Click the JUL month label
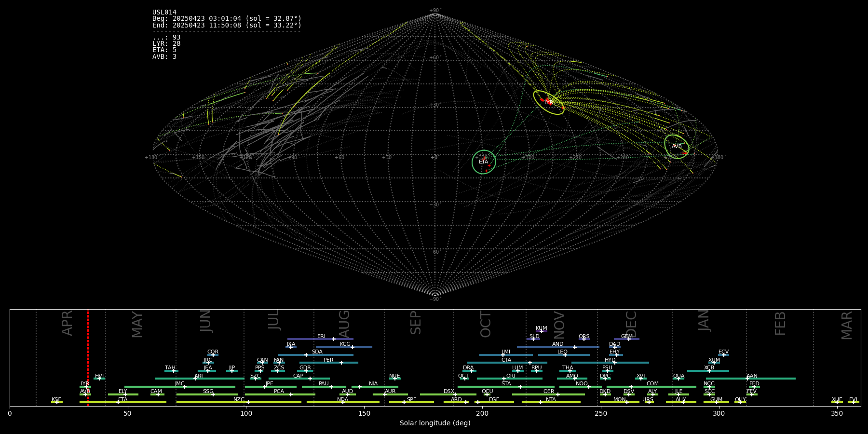The width and height of the screenshot is (868, 434). 273,320
